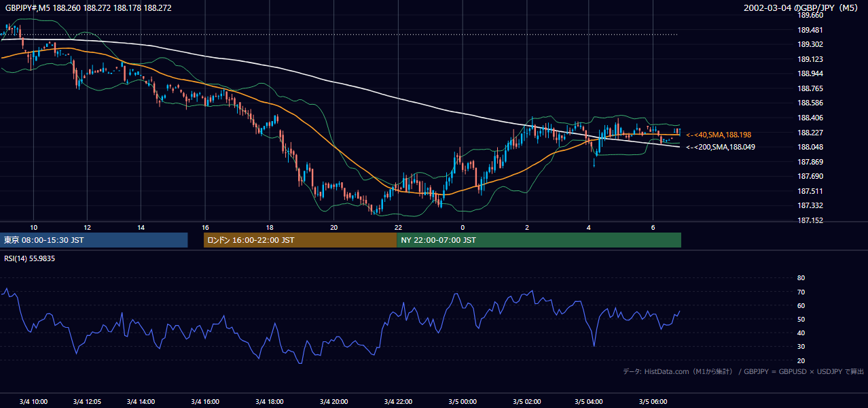Click price axis label 187.511
Image resolution: width=868 pixels, height=408 pixels.
pos(810,191)
